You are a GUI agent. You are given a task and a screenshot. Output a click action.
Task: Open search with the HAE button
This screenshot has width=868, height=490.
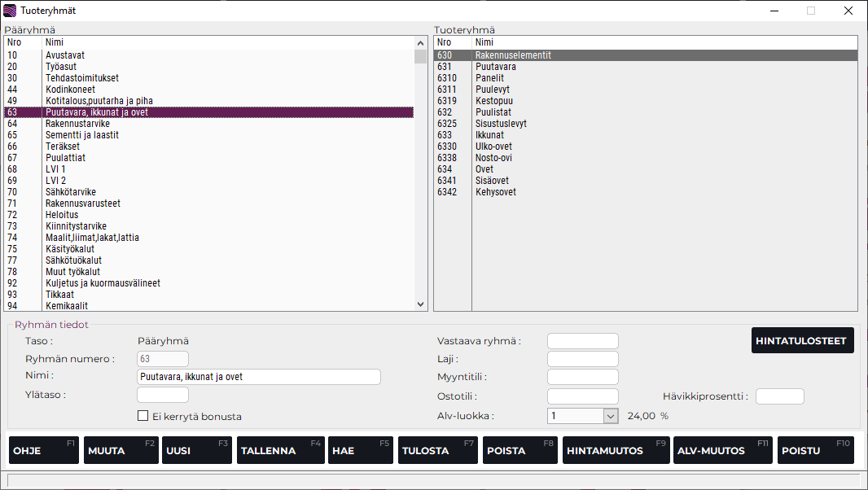361,450
